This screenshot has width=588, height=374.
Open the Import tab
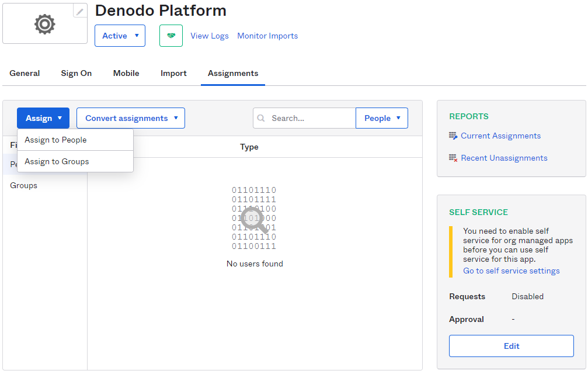tap(173, 73)
